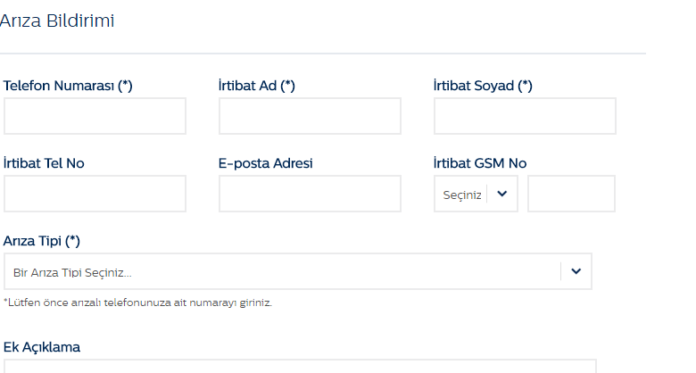
Task: Activate the E-posta Adresi input field
Action: click(x=310, y=194)
